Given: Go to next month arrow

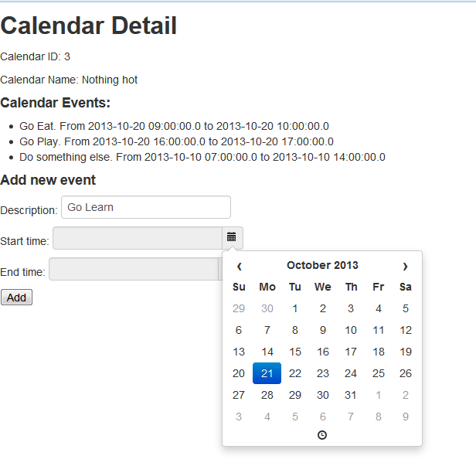Looking at the screenshot, I should [x=405, y=267].
